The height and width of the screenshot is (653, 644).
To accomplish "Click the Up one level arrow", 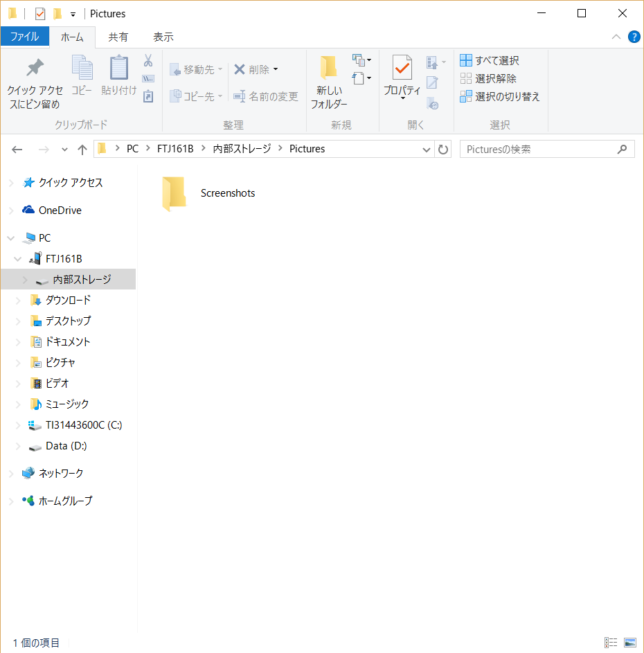I will point(82,149).
